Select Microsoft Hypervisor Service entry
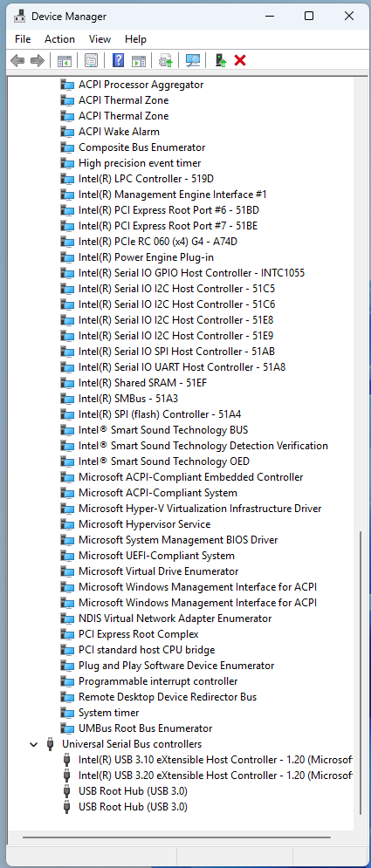Image resolution: width=371 pixels, height=868 pixels. [x=145, y=524]
